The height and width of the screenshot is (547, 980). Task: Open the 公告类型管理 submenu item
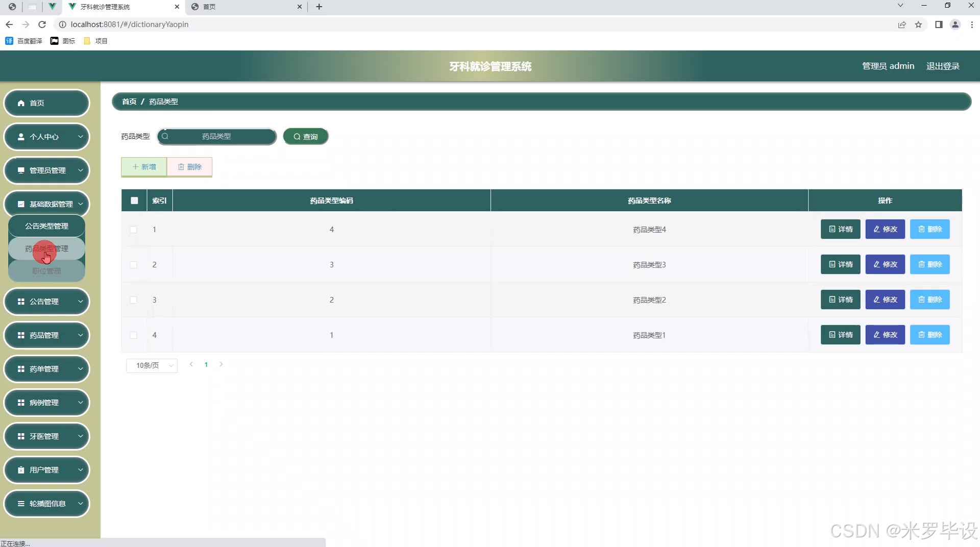tap(46, 226)
